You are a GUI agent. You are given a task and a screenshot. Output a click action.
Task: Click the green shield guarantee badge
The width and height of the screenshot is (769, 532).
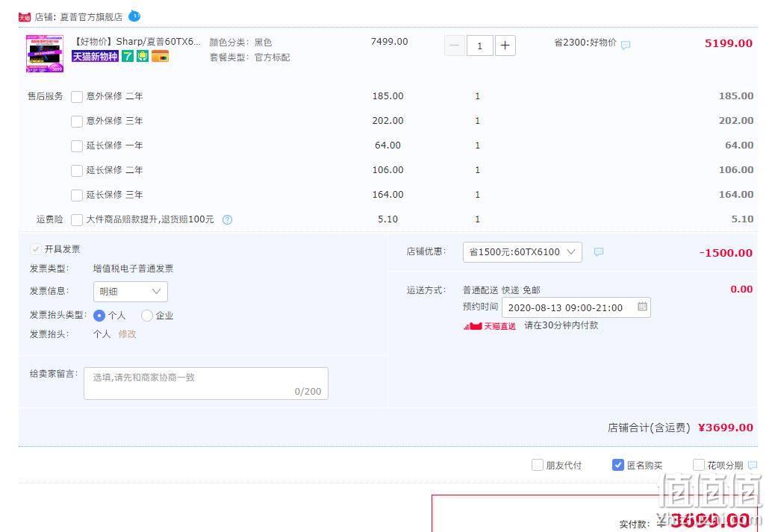click(142, 57)
